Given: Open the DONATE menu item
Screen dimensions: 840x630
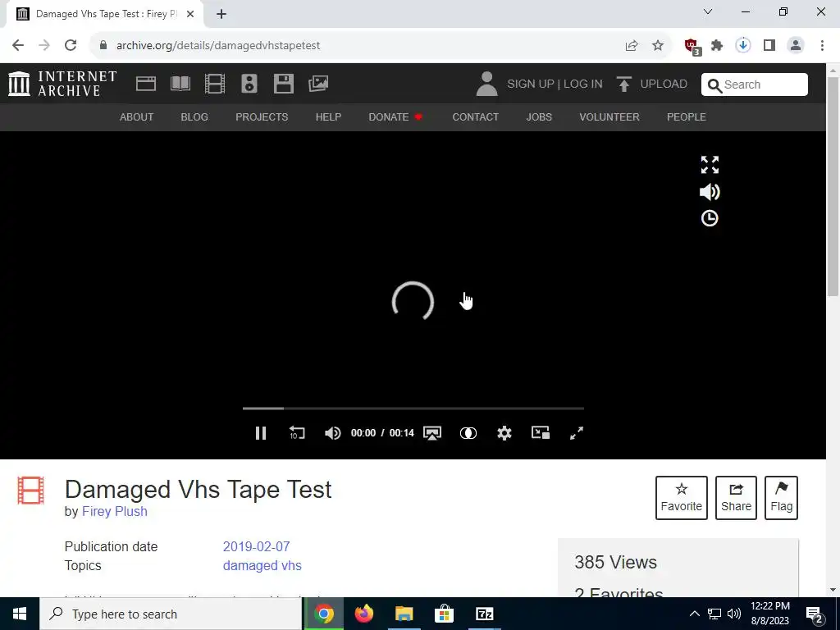Looking at the screenshot, I should [x=395, y=116].
